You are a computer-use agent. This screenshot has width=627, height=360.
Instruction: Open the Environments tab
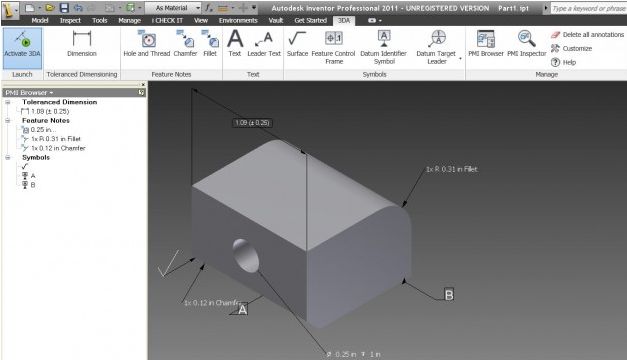tap(238, 20)
